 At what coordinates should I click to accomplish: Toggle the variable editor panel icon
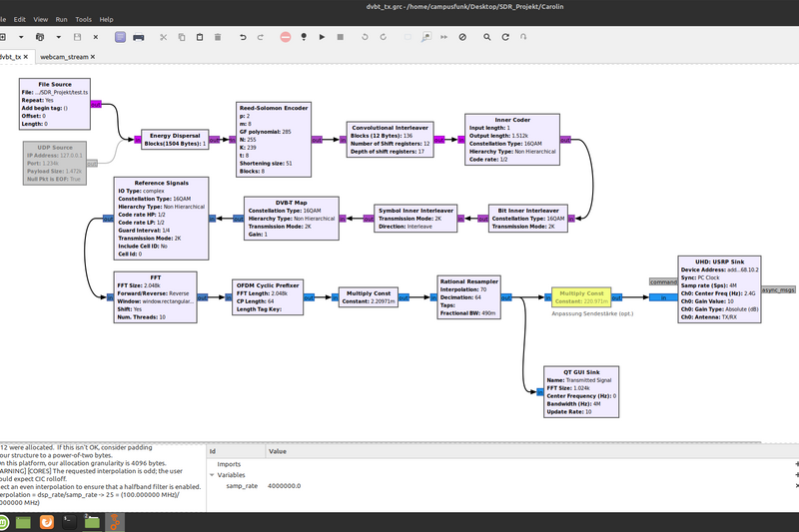(x=120, y=37)
